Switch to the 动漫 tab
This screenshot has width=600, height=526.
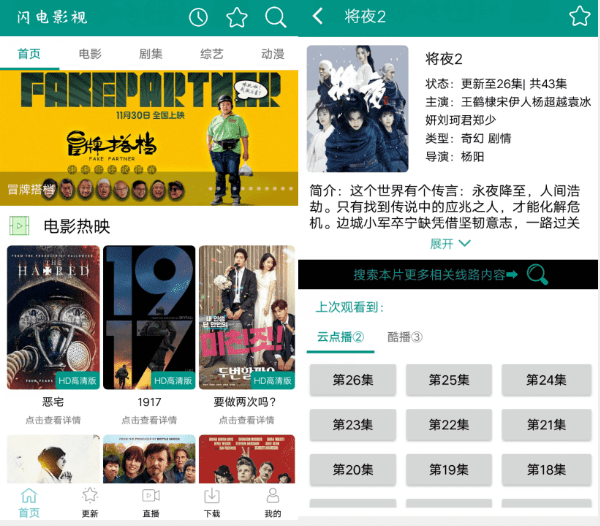coord(273,54)
